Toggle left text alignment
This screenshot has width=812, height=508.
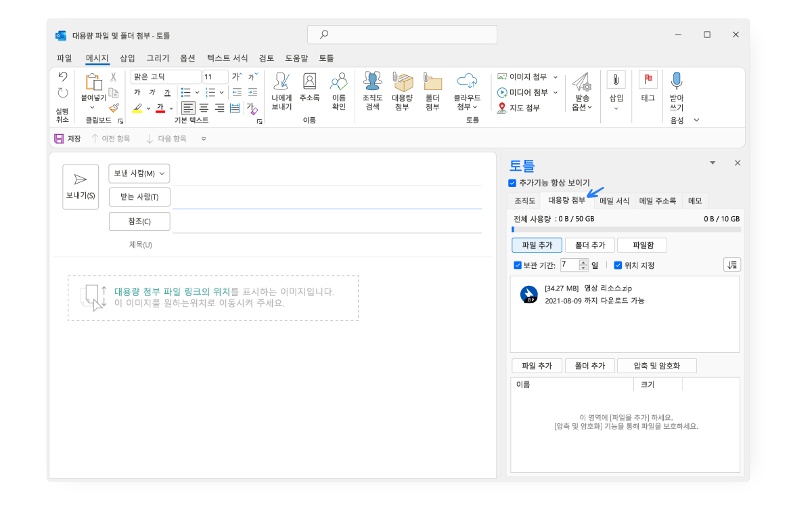tap(188, 108)
